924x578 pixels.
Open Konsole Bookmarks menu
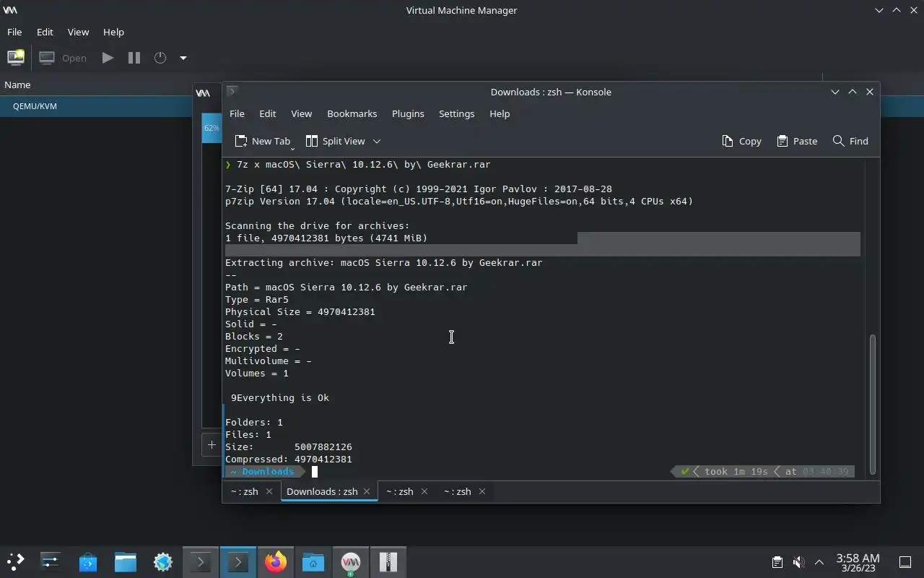[x=352, y=113]
